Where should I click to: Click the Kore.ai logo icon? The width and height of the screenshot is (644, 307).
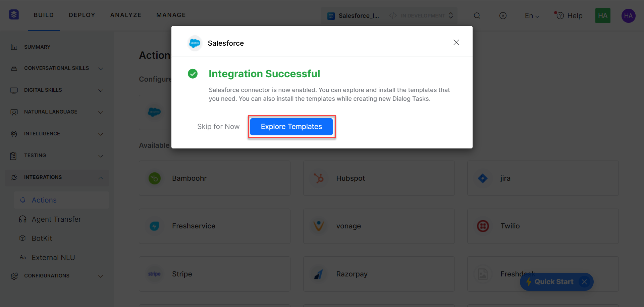tap(14, 15)
